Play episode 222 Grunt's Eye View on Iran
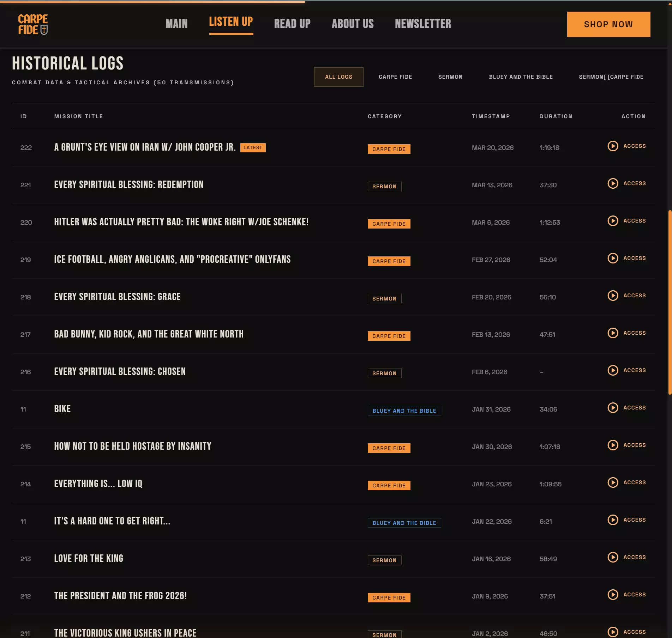 coord(612,146)
